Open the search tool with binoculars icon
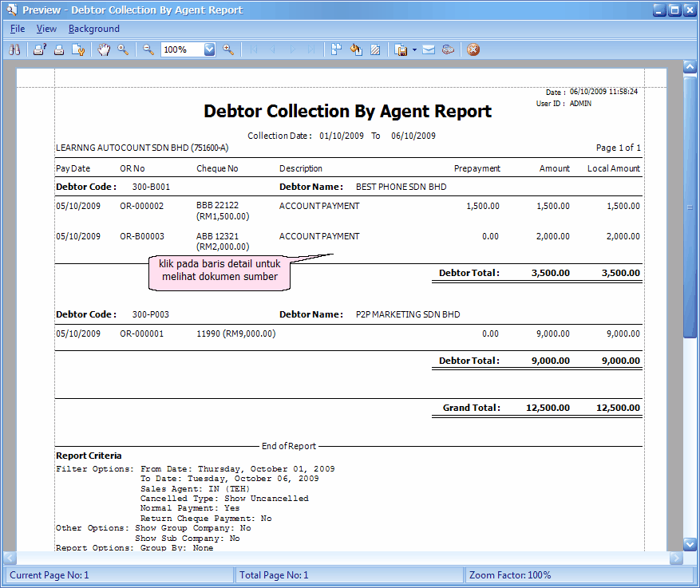Screen dimensions: 700x588 tap(14, 49)
